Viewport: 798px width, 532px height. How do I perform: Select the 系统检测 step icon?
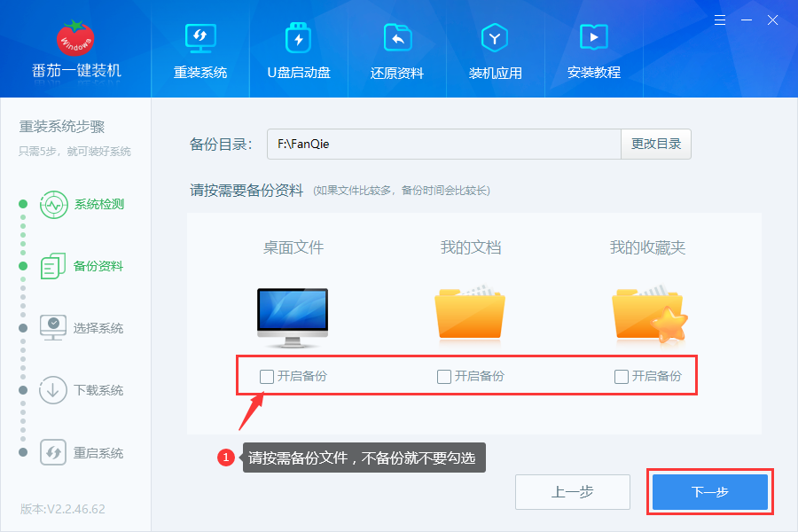coord(54,205)
